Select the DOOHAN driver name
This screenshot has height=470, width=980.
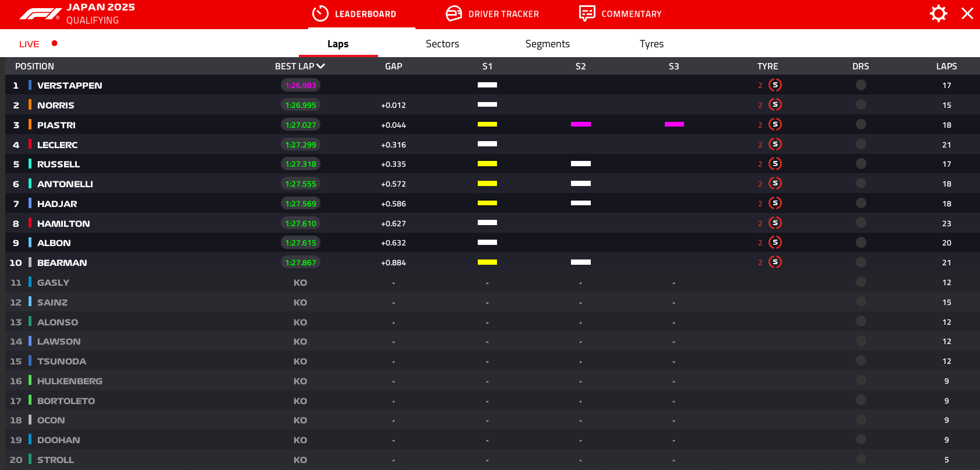(x=58, y=440)
